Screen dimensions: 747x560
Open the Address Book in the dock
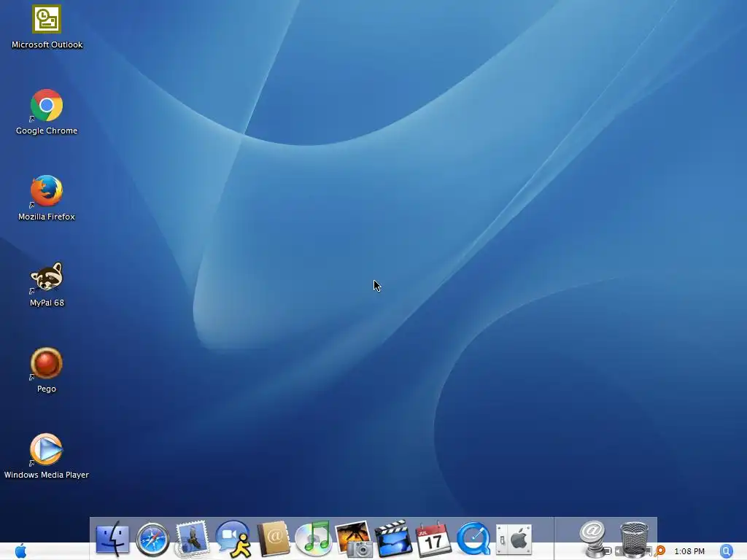274,539
